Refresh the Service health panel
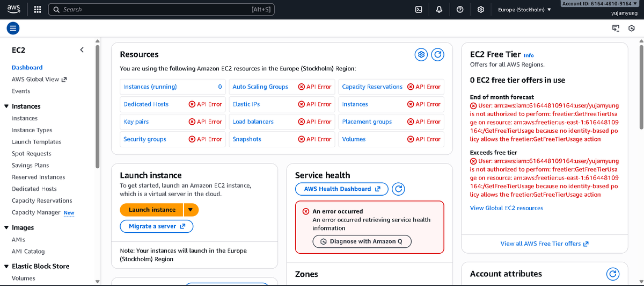Viewport: 644px width, 286px height. pyautogui.click(x=398, y=189)
